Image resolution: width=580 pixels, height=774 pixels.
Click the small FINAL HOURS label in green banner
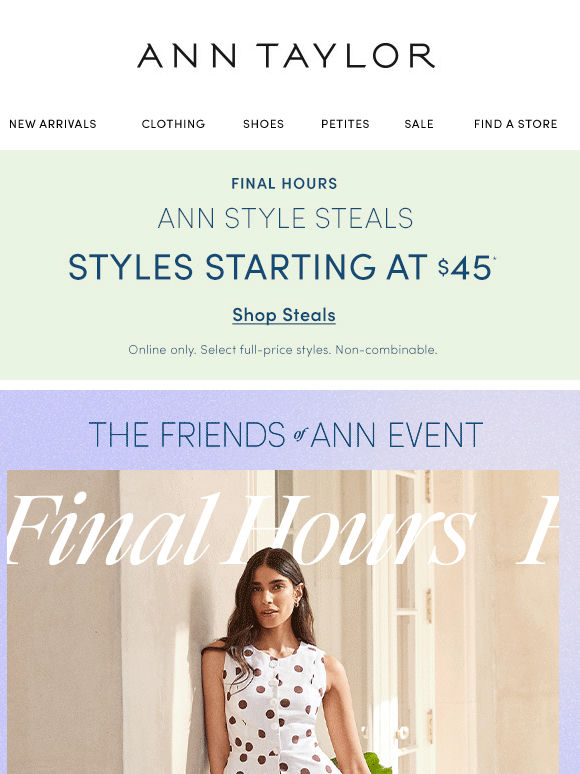(284, 184)
